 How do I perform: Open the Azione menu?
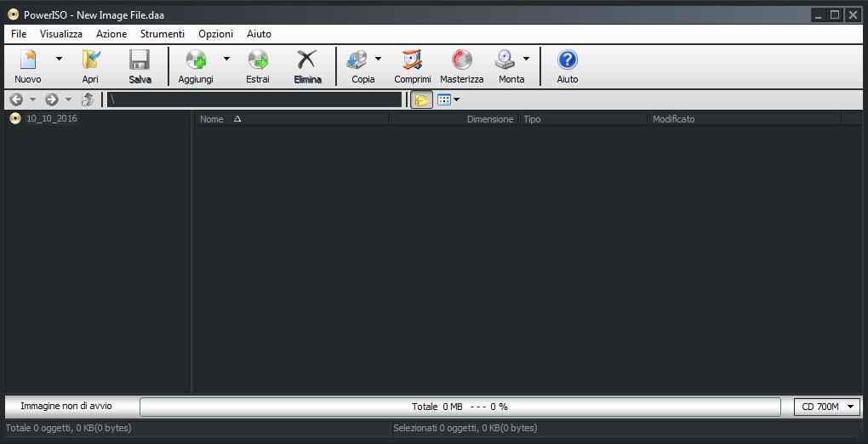[x=111, y=34]
